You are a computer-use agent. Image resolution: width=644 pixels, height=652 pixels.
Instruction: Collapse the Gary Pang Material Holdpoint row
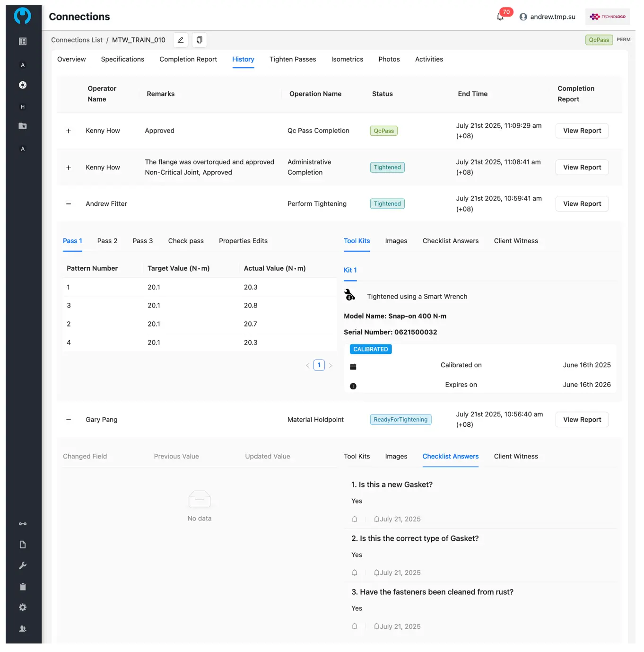point(69,420)
